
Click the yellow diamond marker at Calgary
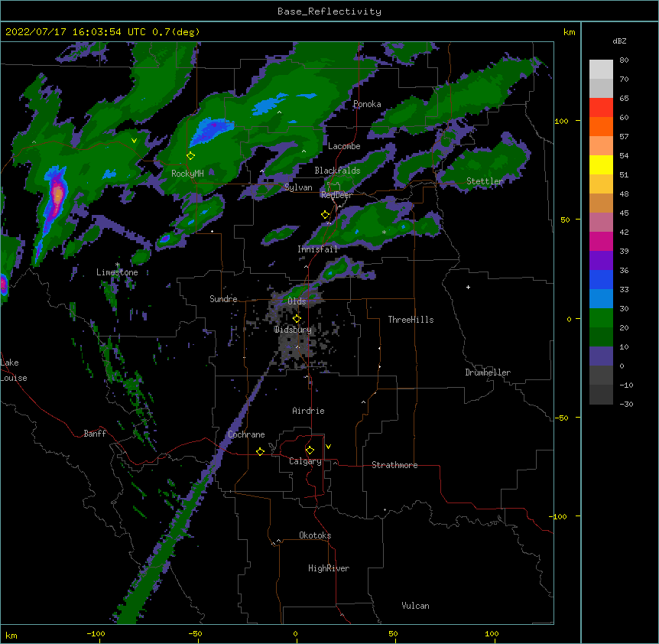tap(310, 450)
